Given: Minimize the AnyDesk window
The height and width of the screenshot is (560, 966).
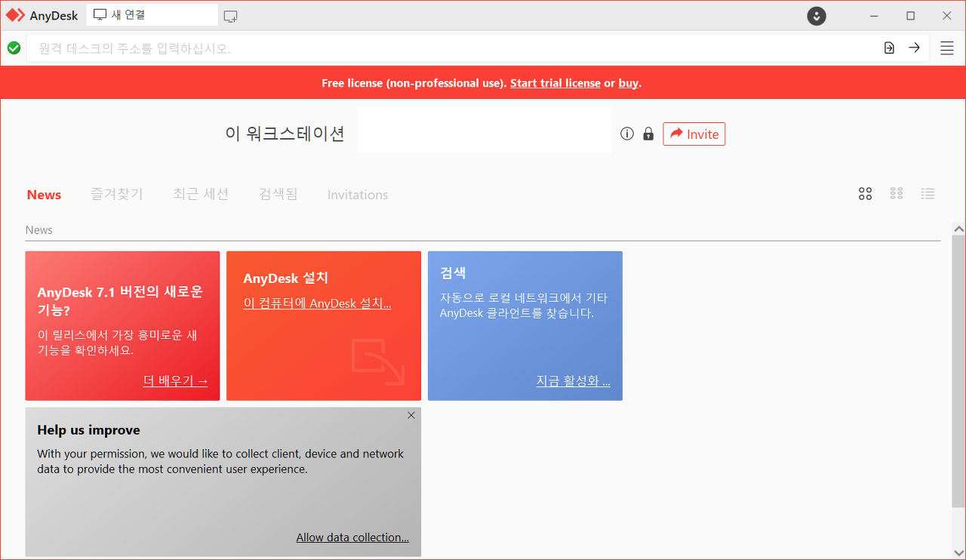Looking at the screenshot, I should [874, 16].
